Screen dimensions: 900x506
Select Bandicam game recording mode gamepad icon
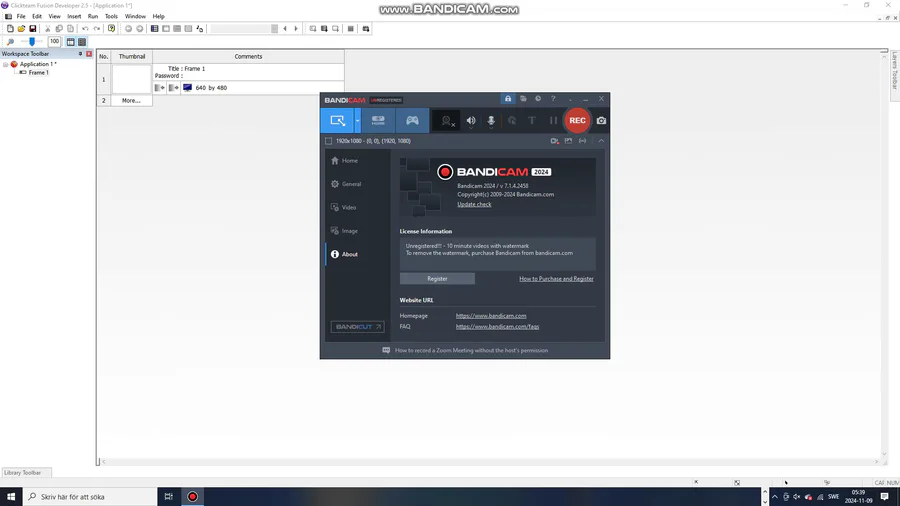point(412,120)
